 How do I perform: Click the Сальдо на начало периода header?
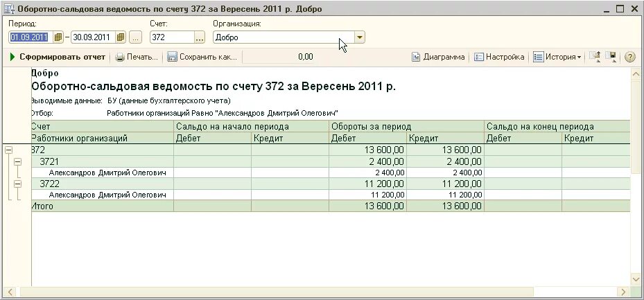click(252, 126)
